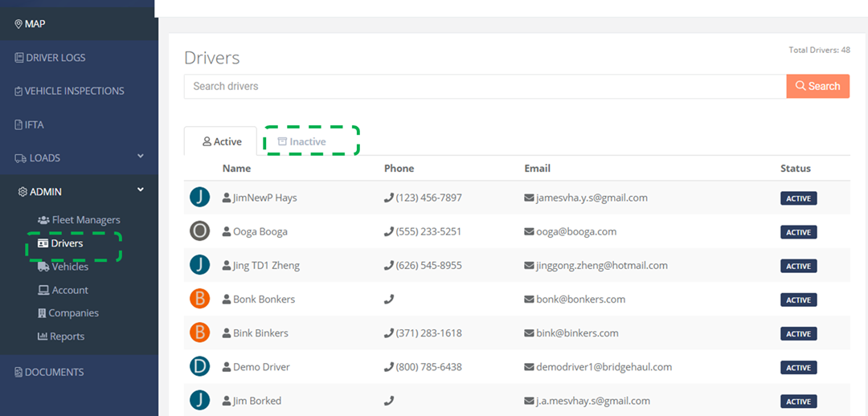This screenshot has width=868, height=416.
Task: Click Bink Binkers orange B avatar
Action: point(200,332)
